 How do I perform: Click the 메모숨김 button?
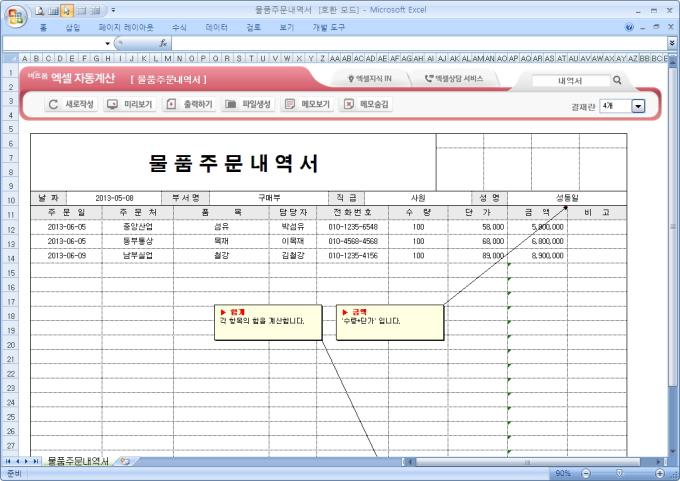[366, 104]
